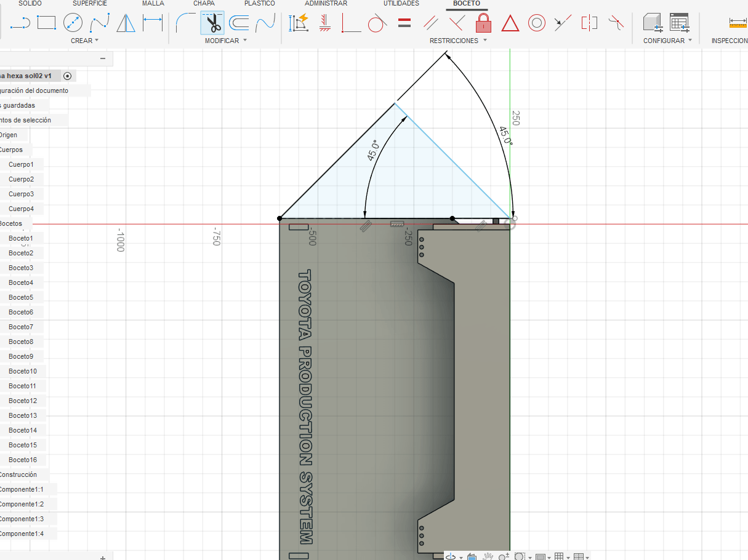Select Cuerpo4 in the browser tree
The image size is (748, 560).
click(x=21, y=209)
